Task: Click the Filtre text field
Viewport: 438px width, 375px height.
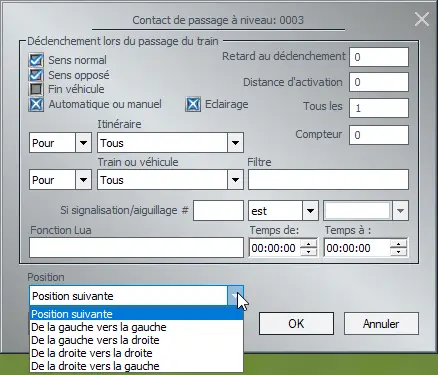Action: pos(328,180)
